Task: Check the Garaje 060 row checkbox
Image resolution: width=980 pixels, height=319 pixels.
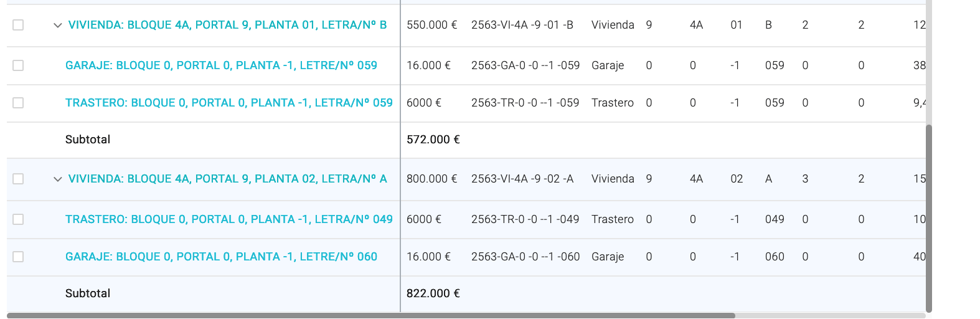Action: click(18, 257)
